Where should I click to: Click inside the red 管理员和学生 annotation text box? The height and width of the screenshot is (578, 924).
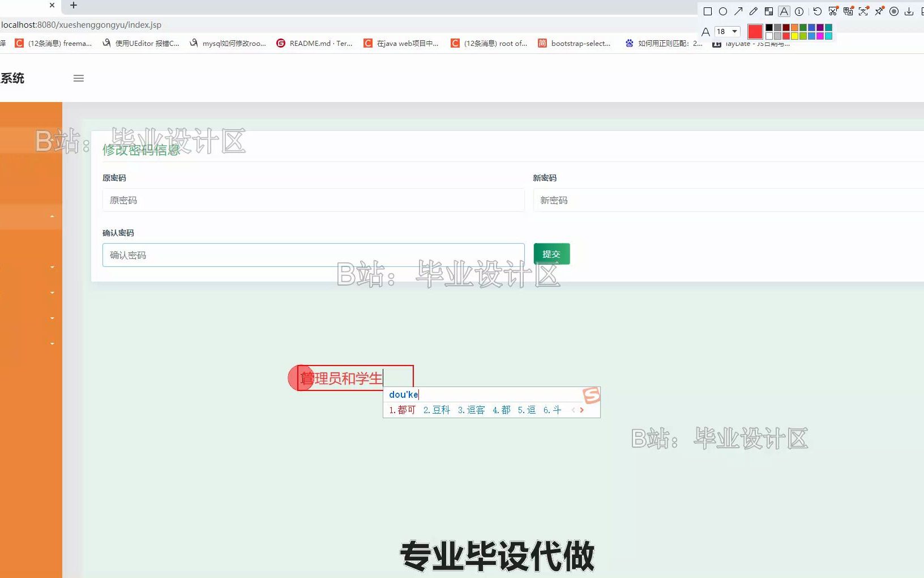[356, 378]
